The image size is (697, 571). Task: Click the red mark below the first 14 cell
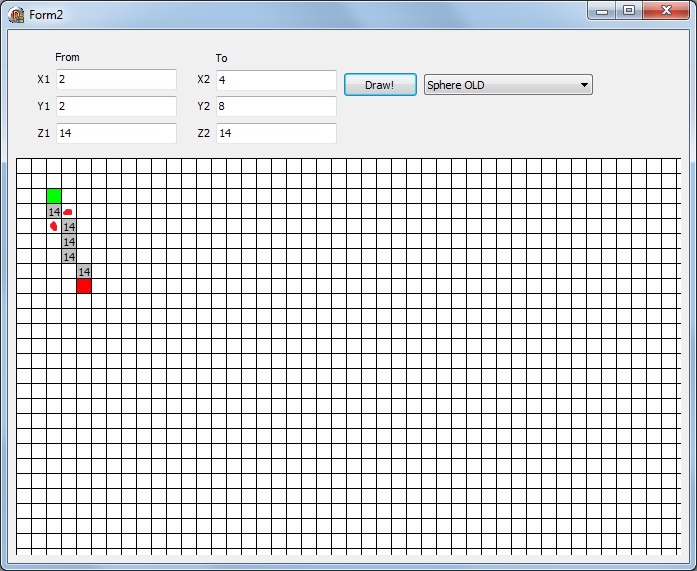54,227
